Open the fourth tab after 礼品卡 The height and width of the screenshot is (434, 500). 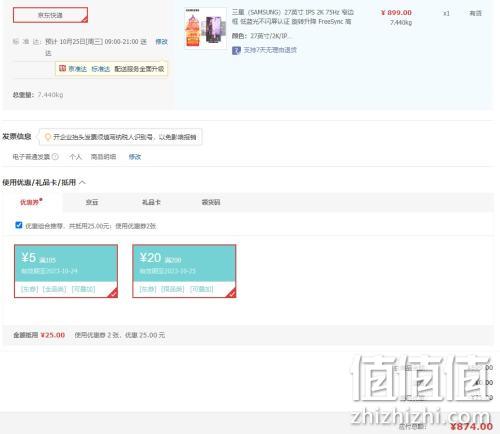click(211, 202)
